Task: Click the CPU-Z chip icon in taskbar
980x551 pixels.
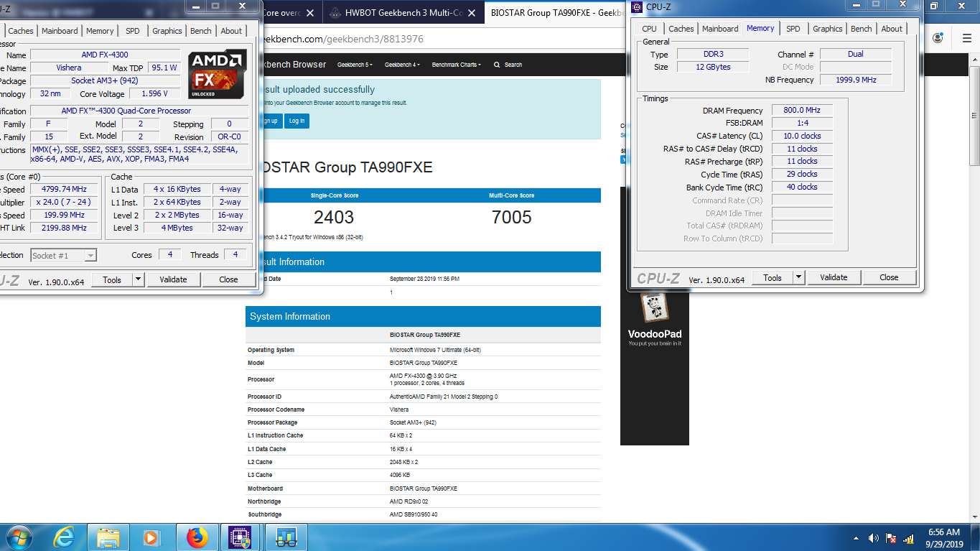Action: pyautogui.click(x=240, y=537)
